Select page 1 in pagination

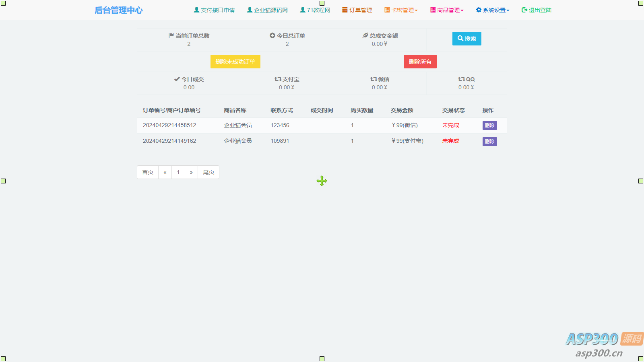click(x=178, y=172)
